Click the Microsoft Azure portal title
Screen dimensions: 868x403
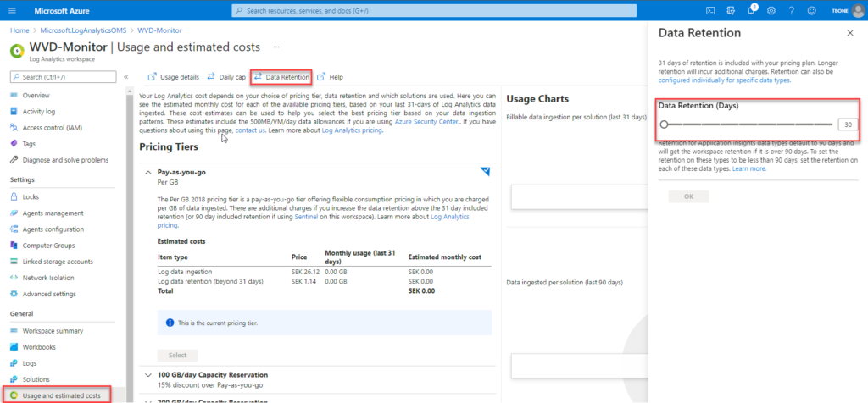[x=61, y=10]
